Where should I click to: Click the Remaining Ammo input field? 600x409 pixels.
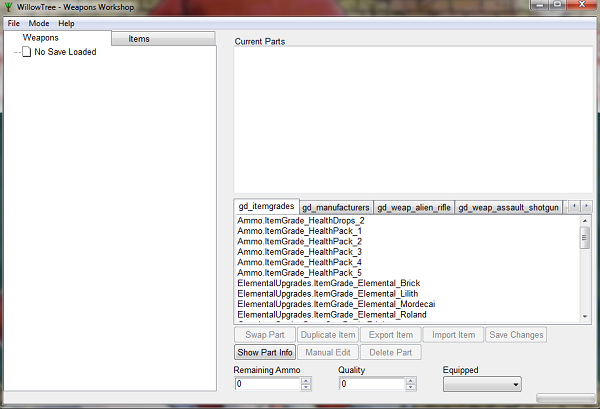(x=268, y=384)
